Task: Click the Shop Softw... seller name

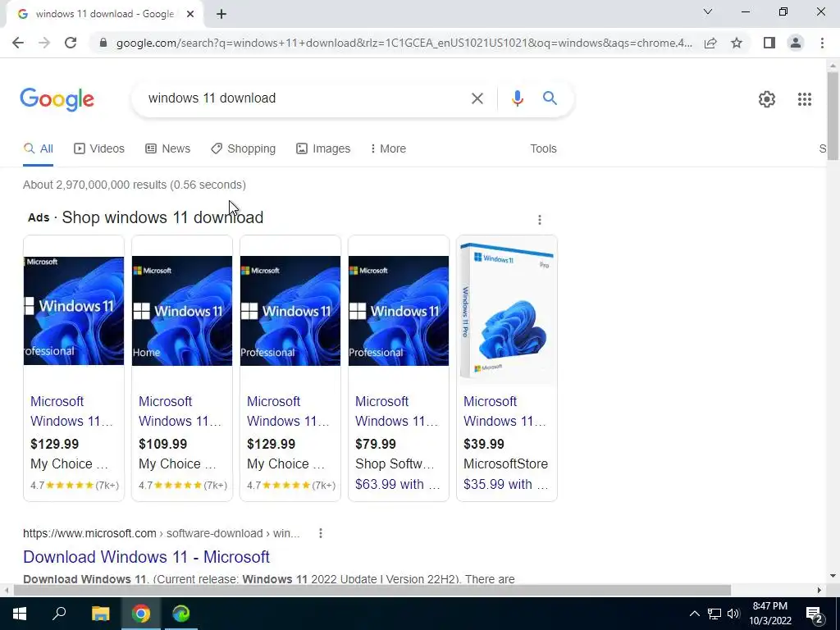Action: tap(395, 464)
